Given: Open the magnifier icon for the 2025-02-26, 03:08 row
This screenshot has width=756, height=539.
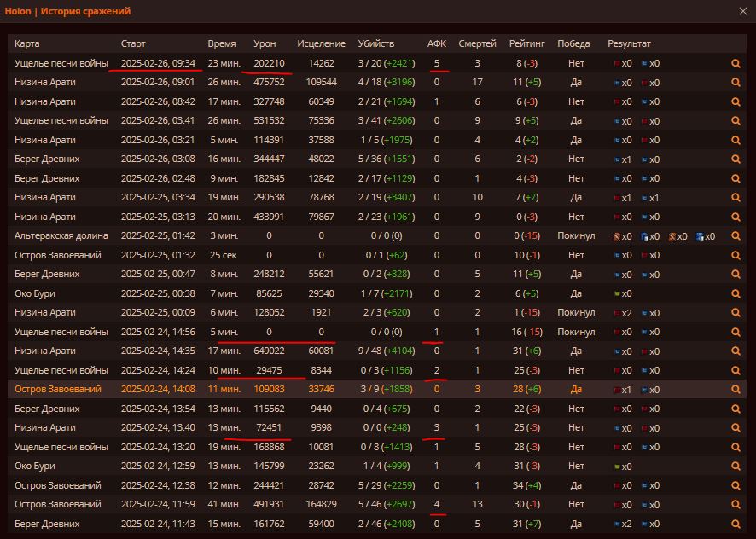Looking at the screenshot, I should [x=736, y=159].
